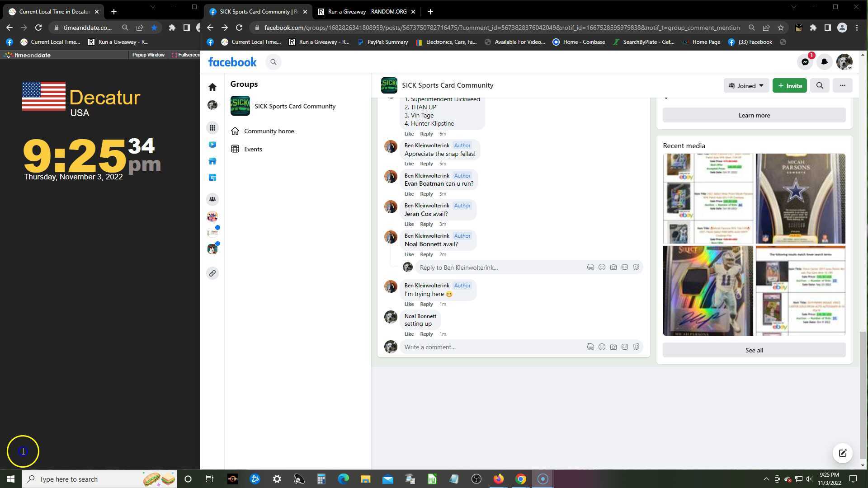This screenshot has width=868, height=488.
Task: Search within the group using magnifier icon
Action: (x=820, y=85)
